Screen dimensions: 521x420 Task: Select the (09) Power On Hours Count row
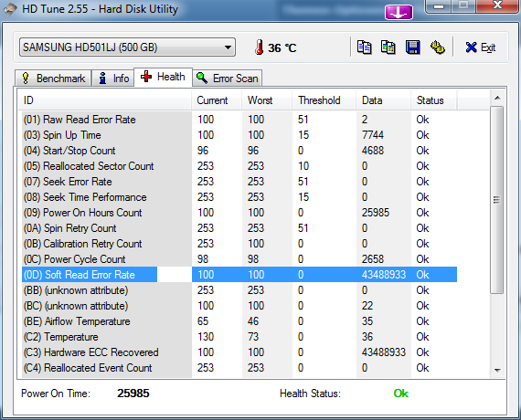[x=239, y=213]
